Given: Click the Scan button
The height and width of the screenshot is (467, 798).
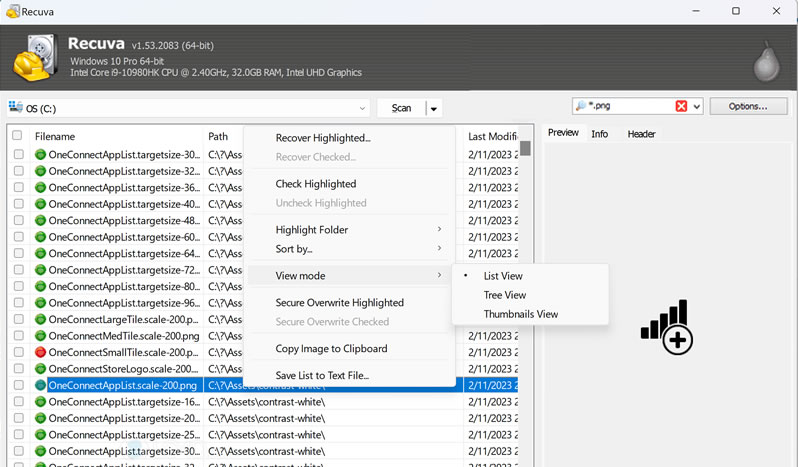Looking at the screenshot, I should point(401,108).
